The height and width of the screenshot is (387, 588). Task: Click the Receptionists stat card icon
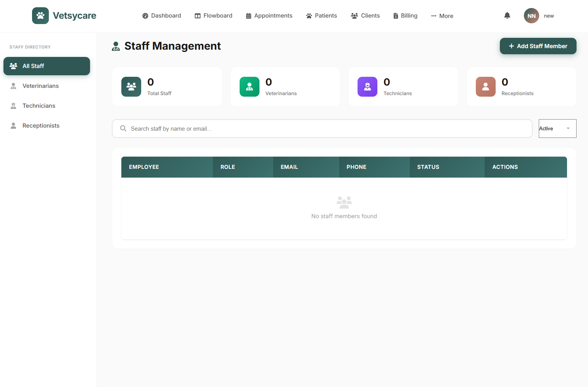(485, 87)
